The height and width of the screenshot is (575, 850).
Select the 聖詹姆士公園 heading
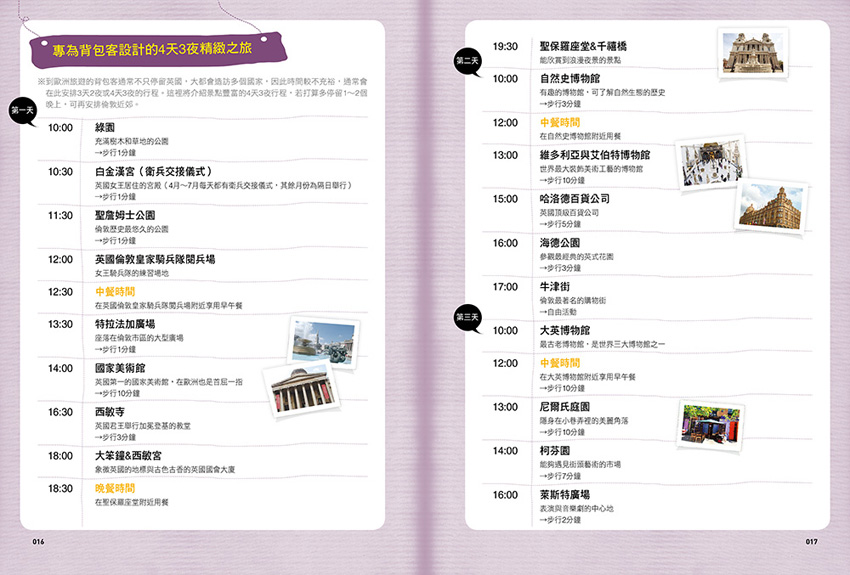point(125,215)
